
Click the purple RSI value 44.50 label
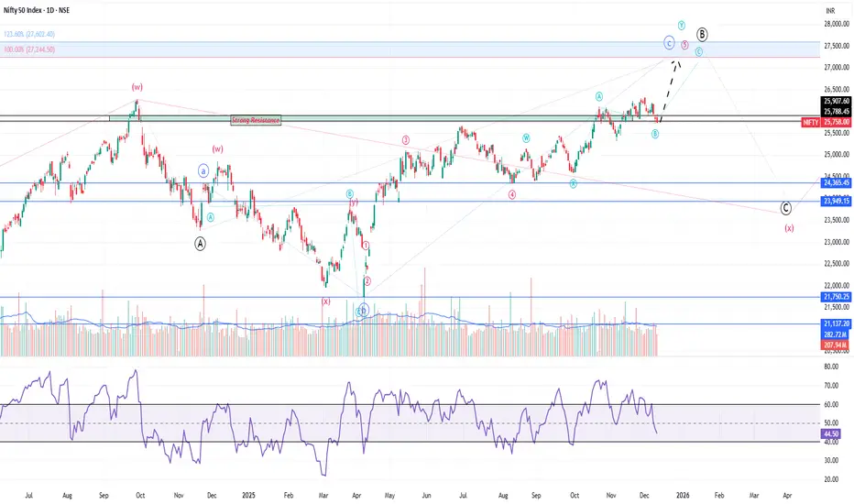pyautogui.click(x=830, y=434)
